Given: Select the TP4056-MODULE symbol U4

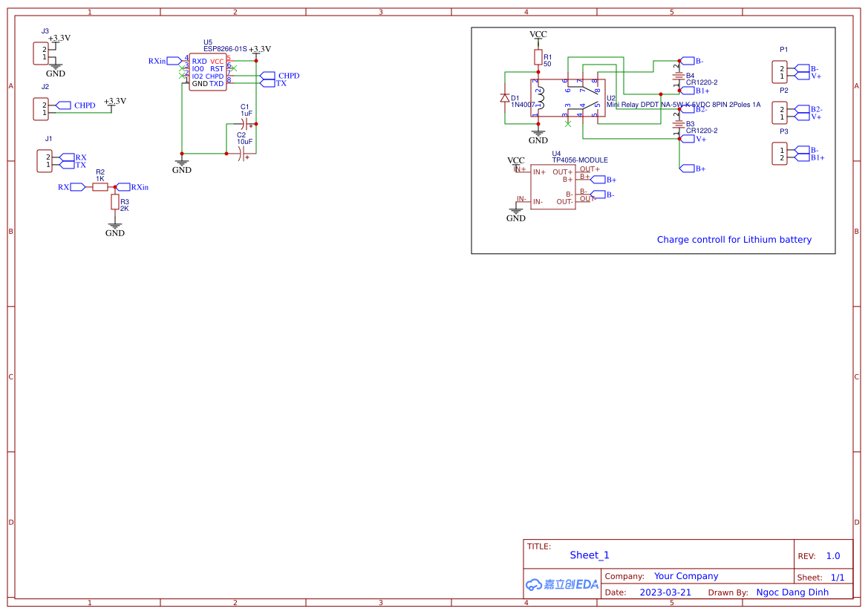Looking at the screenshot, I should 553,186.
